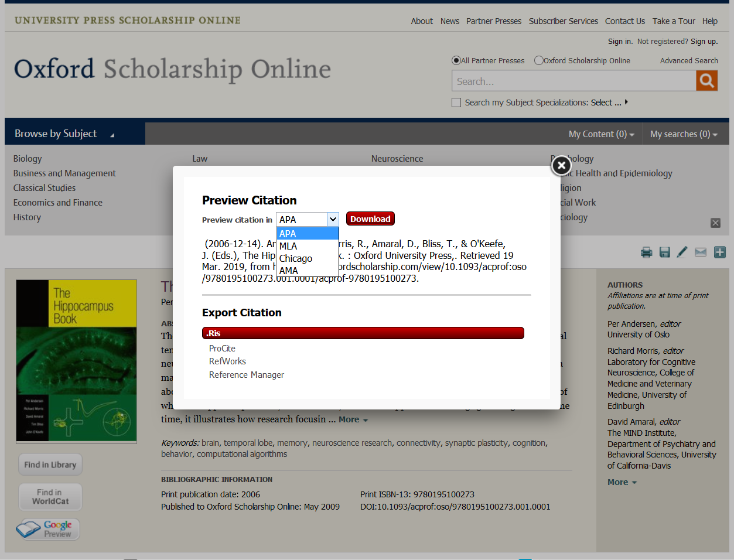This screenshot has height=560, width=734.
Task: Click the keyword 'temporal lobe'
Action: click(x=248, y=443)
